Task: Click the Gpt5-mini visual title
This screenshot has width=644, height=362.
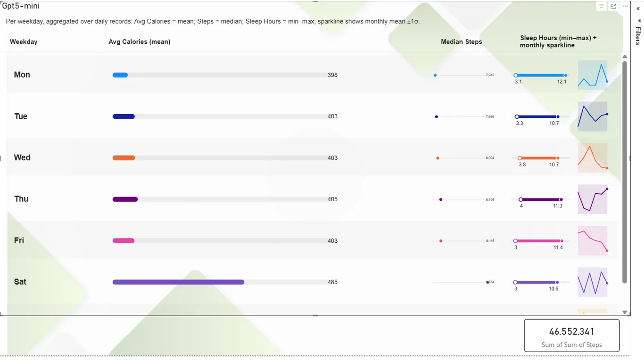Action: click(21, 6)
